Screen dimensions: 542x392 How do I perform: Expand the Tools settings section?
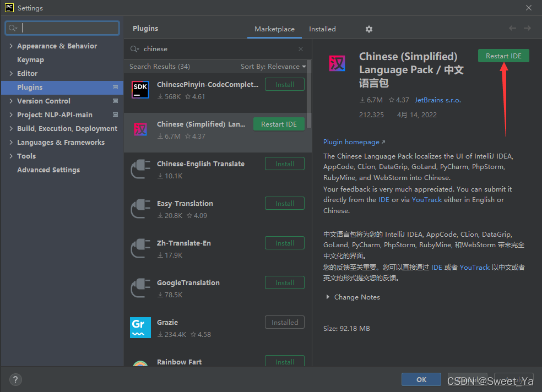point(11,156)
